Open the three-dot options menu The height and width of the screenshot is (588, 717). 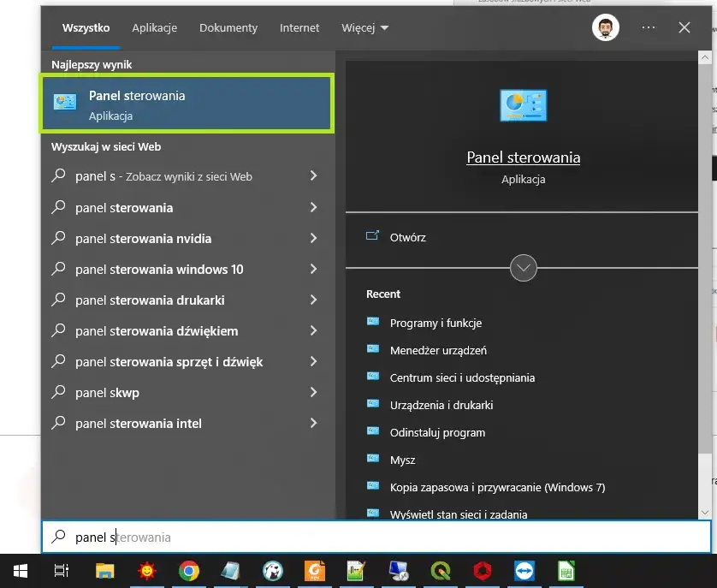649,27
